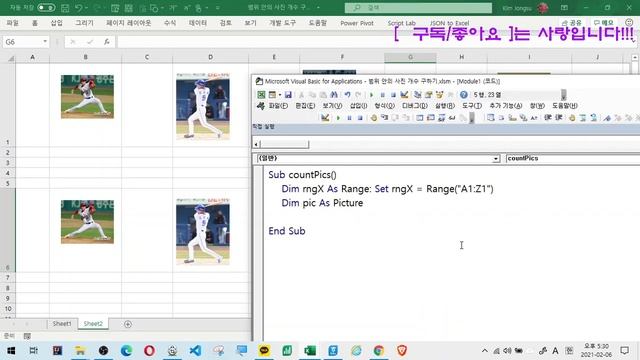
Task: Undo last edit in VBA toolbar
Action: click(x=347, y=95)
